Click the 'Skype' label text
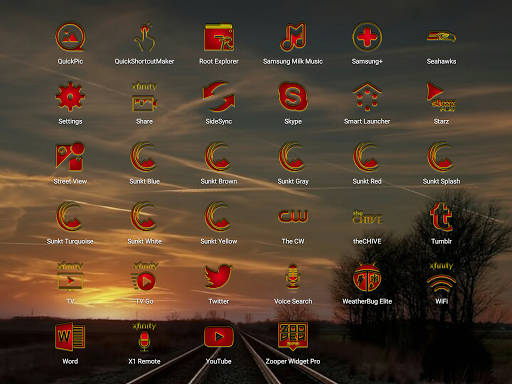 tap(293, 121)
